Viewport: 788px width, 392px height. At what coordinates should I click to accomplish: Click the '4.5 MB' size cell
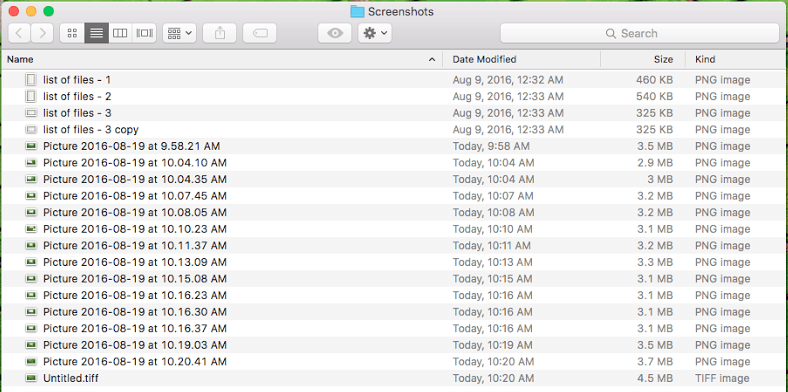[654, 378]
